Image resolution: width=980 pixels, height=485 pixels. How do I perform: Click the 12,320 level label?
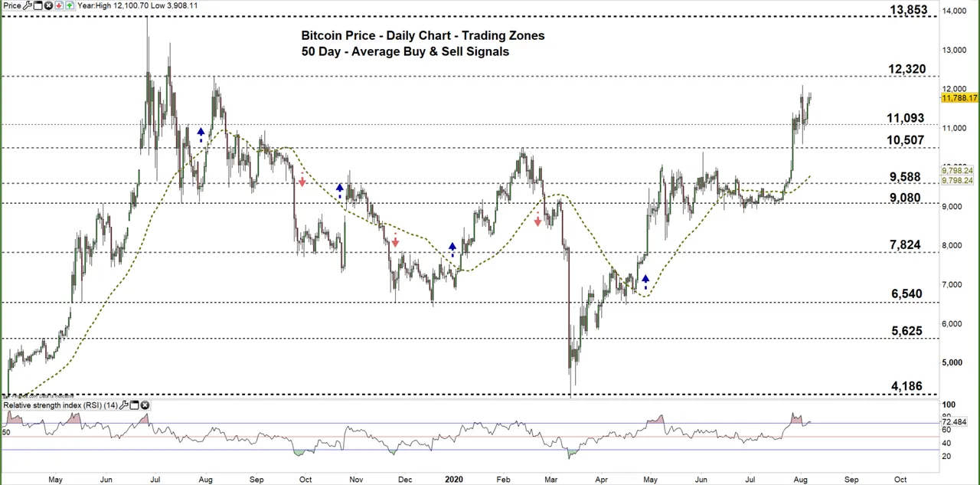(907, 69)
